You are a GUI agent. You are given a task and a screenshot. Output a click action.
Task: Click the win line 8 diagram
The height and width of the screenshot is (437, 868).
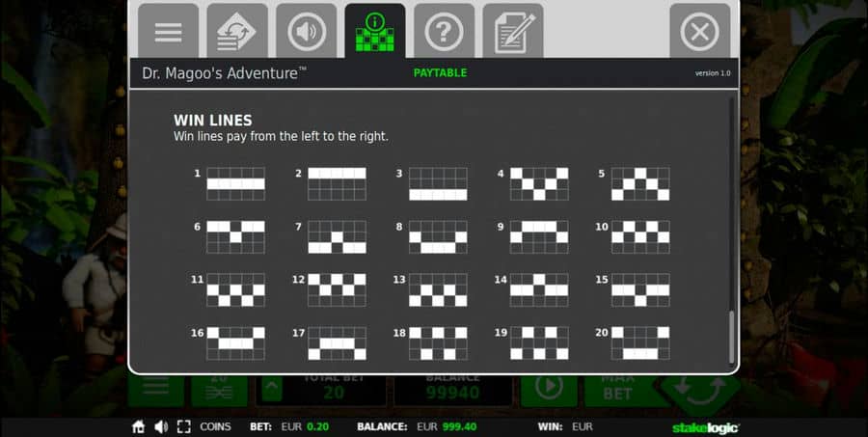tap(439, 237)
